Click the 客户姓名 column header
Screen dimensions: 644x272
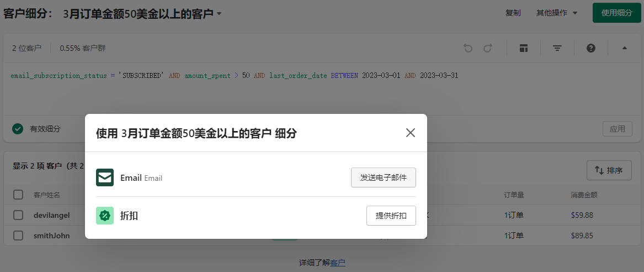(47, 195)
